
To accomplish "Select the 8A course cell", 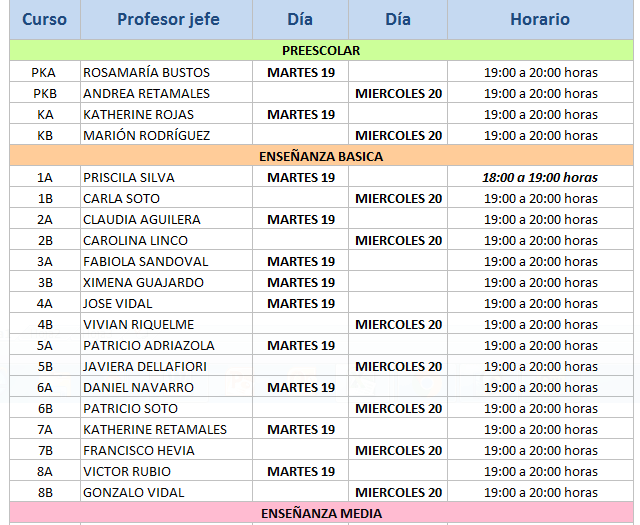I will (45, 471).
